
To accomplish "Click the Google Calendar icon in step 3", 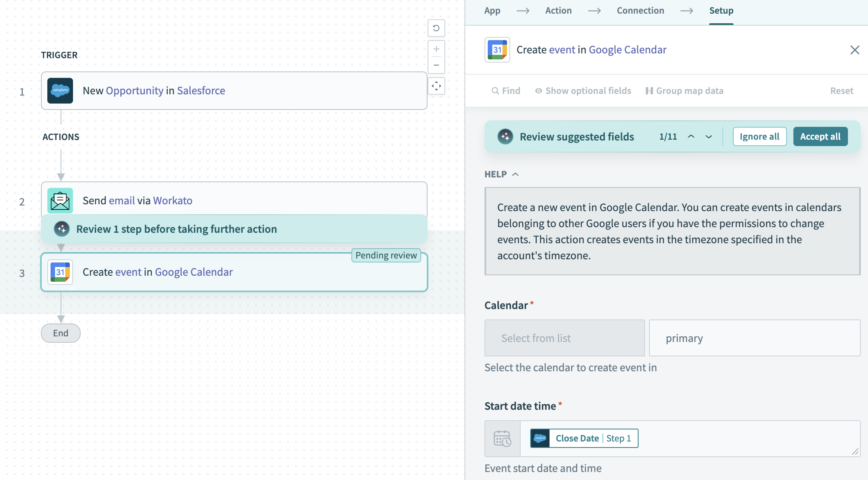I will pyautogui.click(x=60, y=272).
